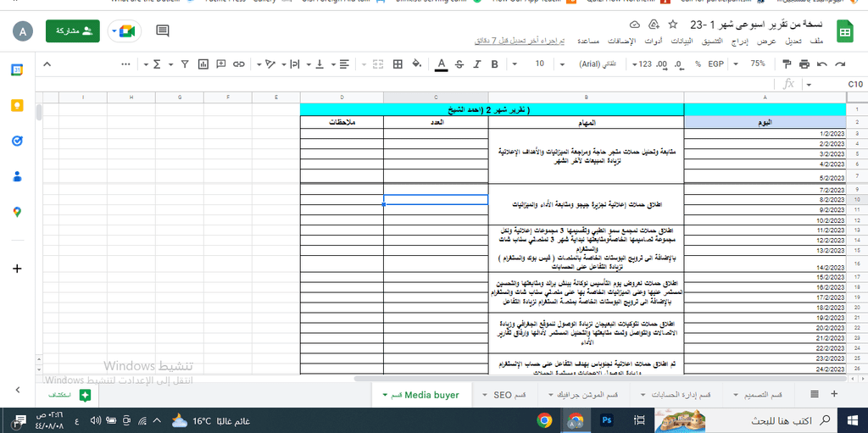Create a filter
This screenshot has height=433, width=868.
pos(186,64)
